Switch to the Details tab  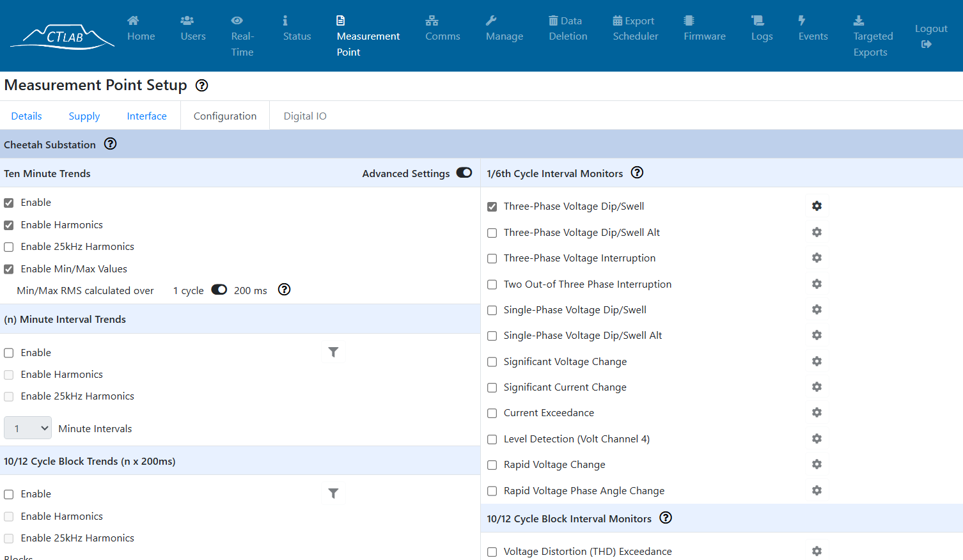coord(26,116)
